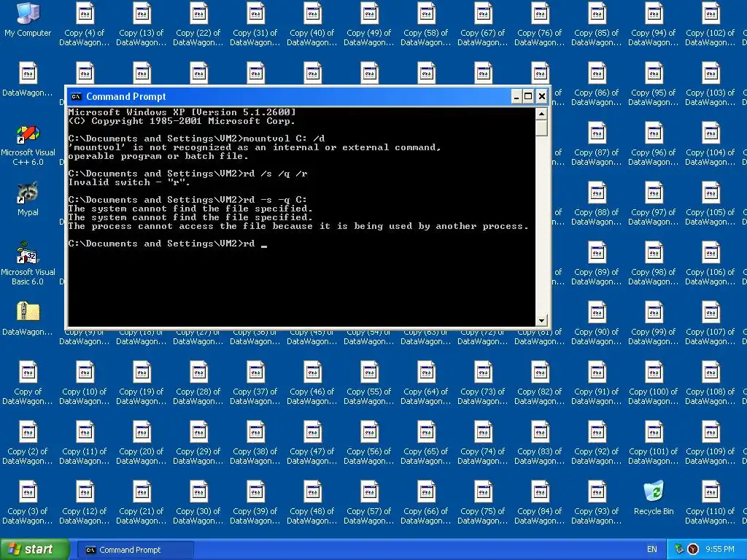Select the Copy of DataWagon file

tap(28, 382)
